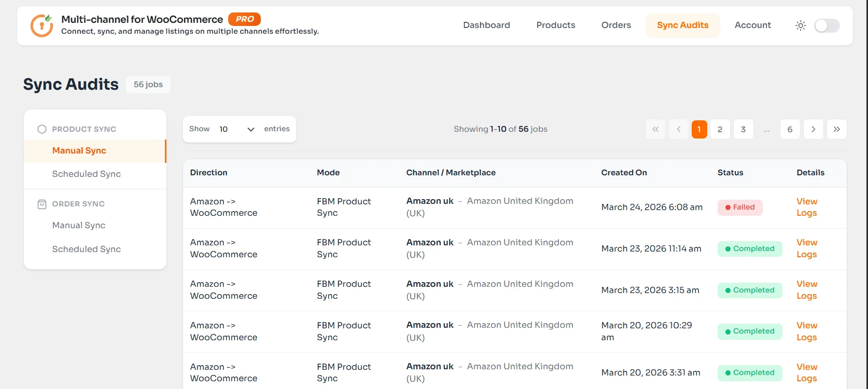Go to next page arrow

click(x=813, y=129)
